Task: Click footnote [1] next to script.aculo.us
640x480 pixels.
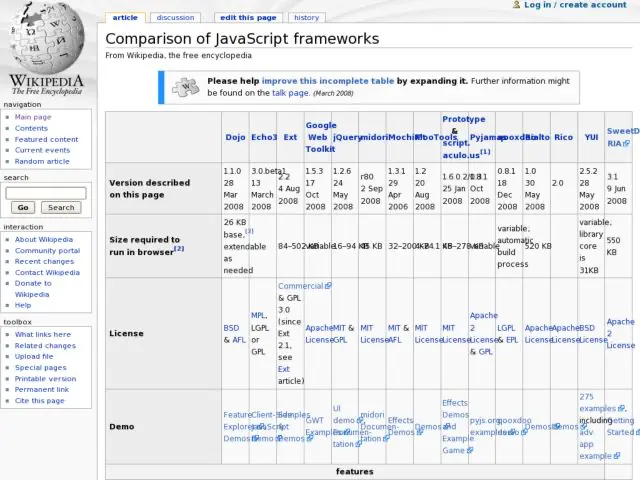Action: coord(485,151)
